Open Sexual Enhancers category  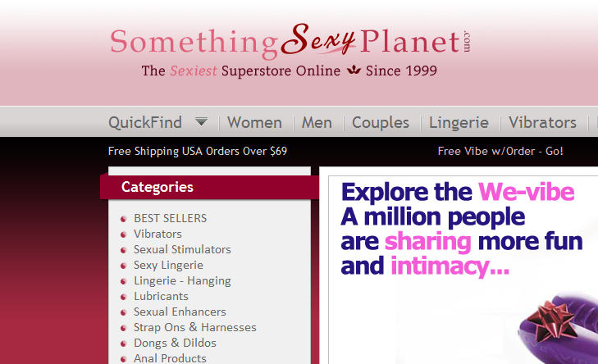180,312
